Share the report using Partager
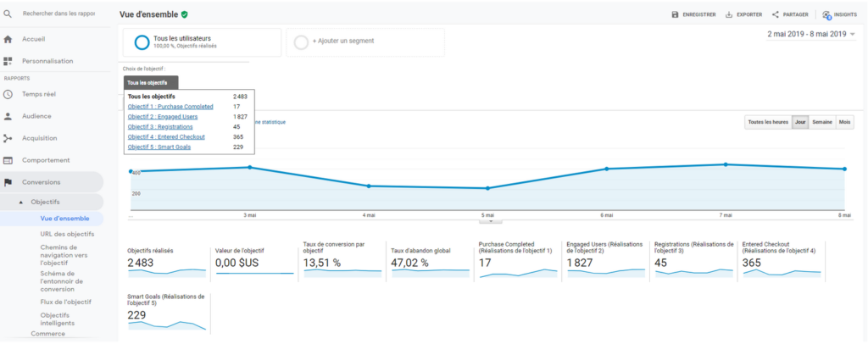 pyautogui.click(x=790, y=14)
